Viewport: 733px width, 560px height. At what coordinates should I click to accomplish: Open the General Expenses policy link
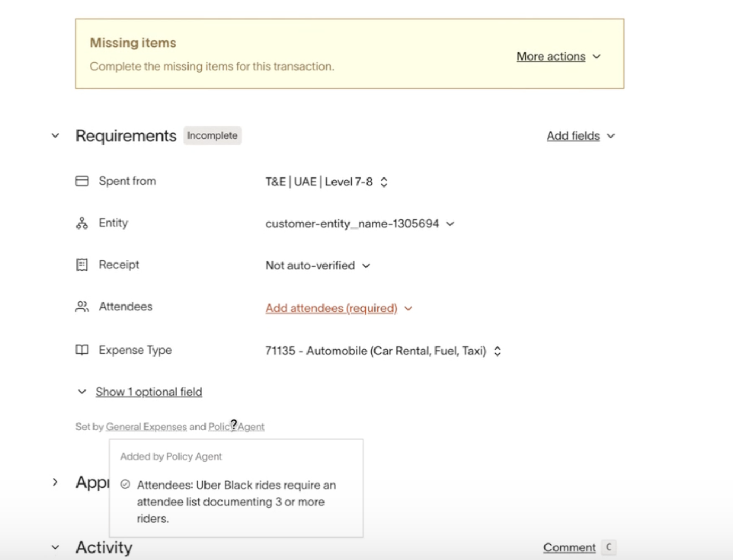(146, 427)
